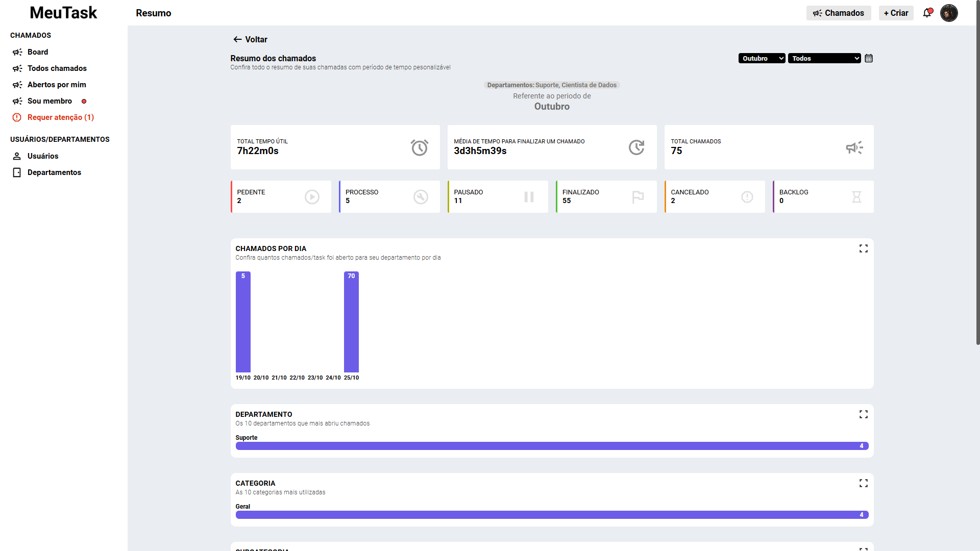Click the Pedente play circle icon
Viewport: 980px width, 551px height.
pyautogui.click(x=312, y=197)
